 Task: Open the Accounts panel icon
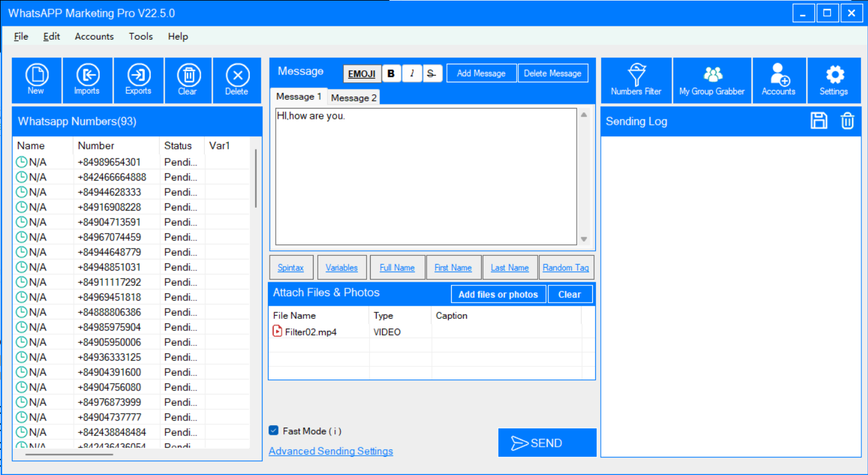[778, 80]
